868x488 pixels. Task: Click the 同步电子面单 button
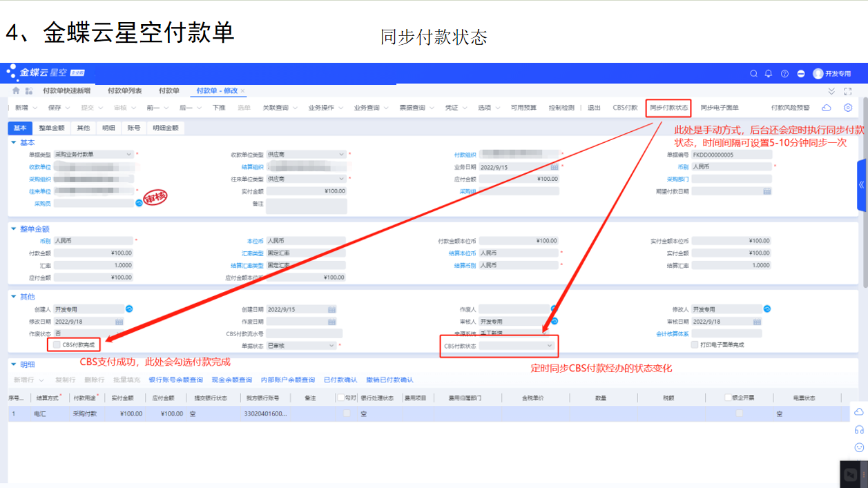[x=720, y=108]
